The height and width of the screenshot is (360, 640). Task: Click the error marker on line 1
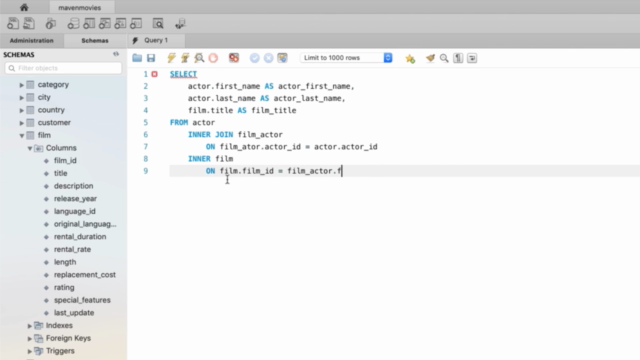coord(154,74)
